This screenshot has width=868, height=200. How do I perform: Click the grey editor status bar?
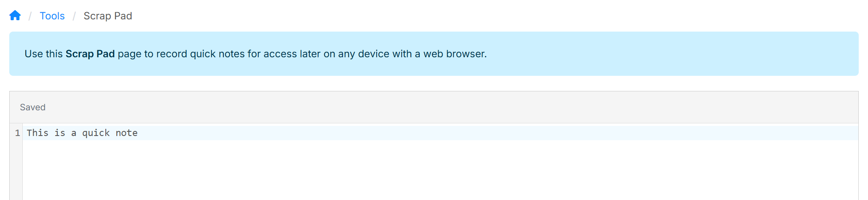point(421,107)
